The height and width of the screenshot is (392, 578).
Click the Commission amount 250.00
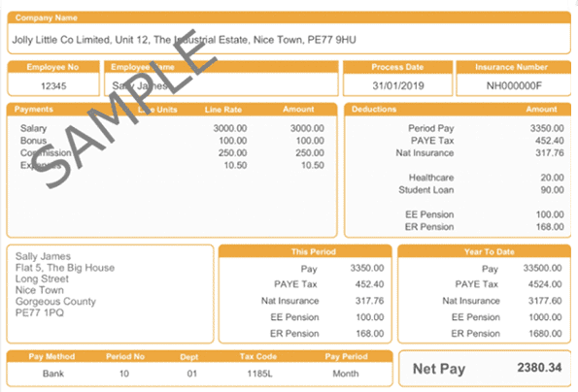click(310, 152)
